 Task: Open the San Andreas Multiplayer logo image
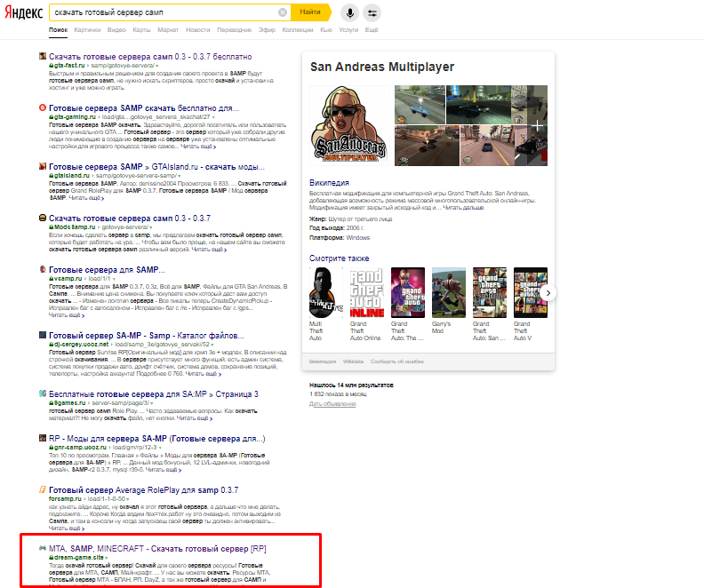349,125
